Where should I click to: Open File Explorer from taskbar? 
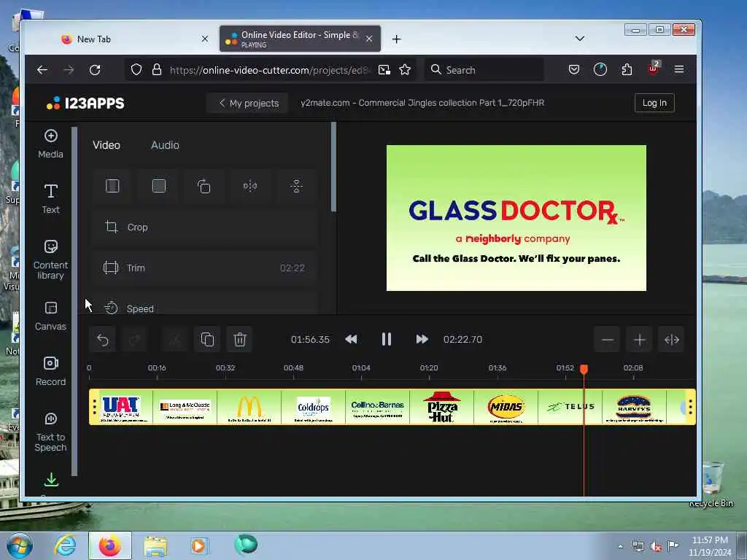click(x=155, y=545)
